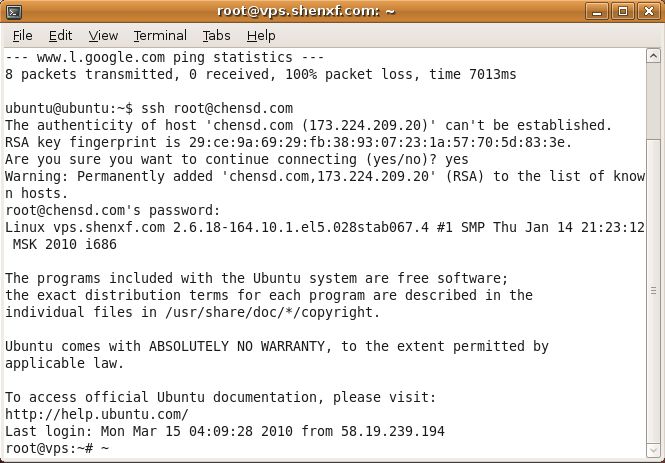Open the Tabs menu
This screenshot has width=665, height=463.
click(x=216, y=36)
